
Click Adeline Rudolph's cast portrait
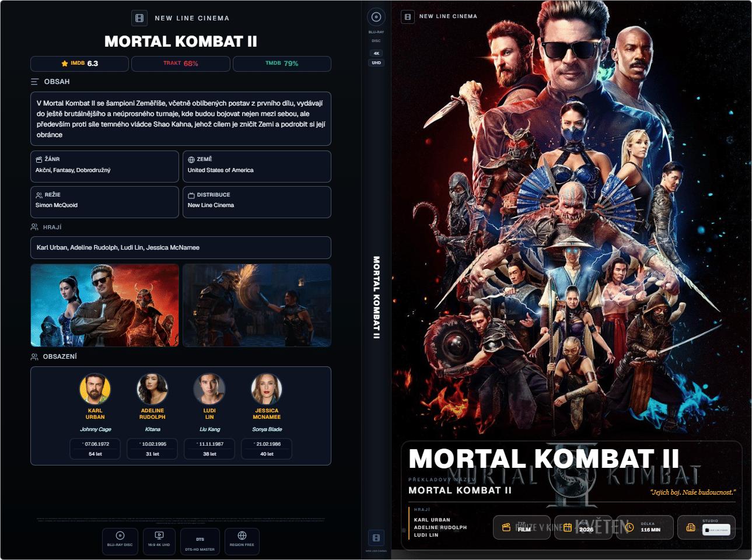(152, 389)
